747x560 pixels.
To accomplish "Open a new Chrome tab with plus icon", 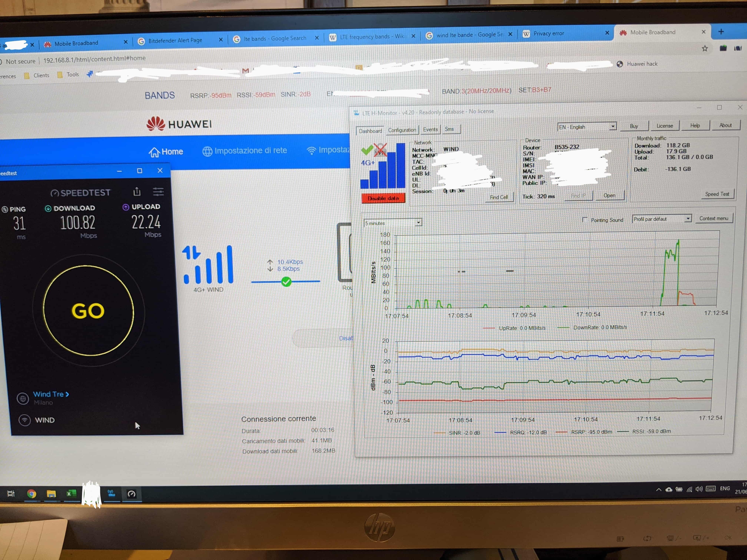I will coord(721,31).
